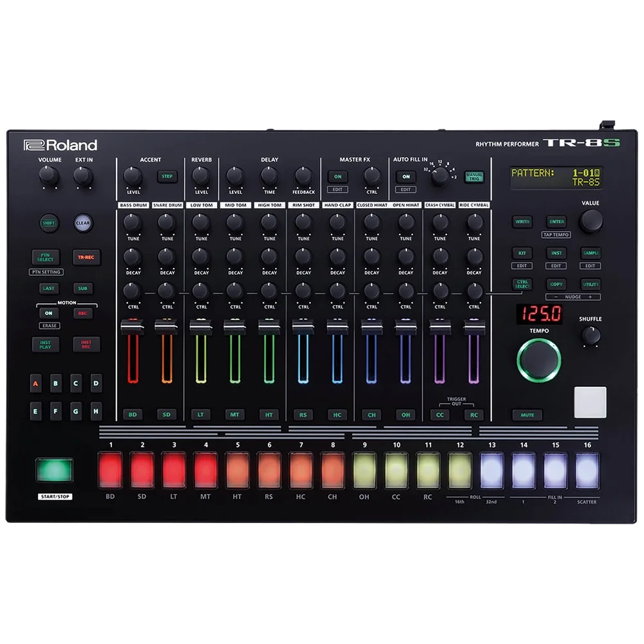
Task: Click the REVERB LEVEL knob
Action: (x=201, y=176)
